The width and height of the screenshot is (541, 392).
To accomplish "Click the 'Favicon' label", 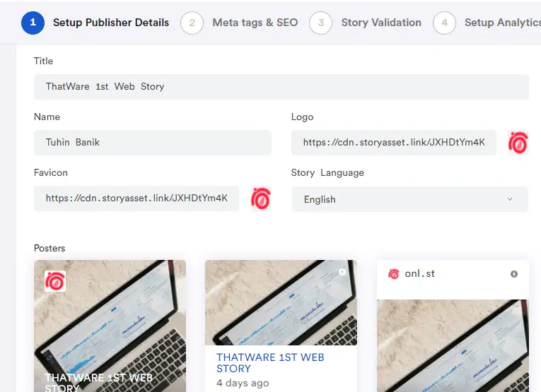I will [x=51, y=172].
